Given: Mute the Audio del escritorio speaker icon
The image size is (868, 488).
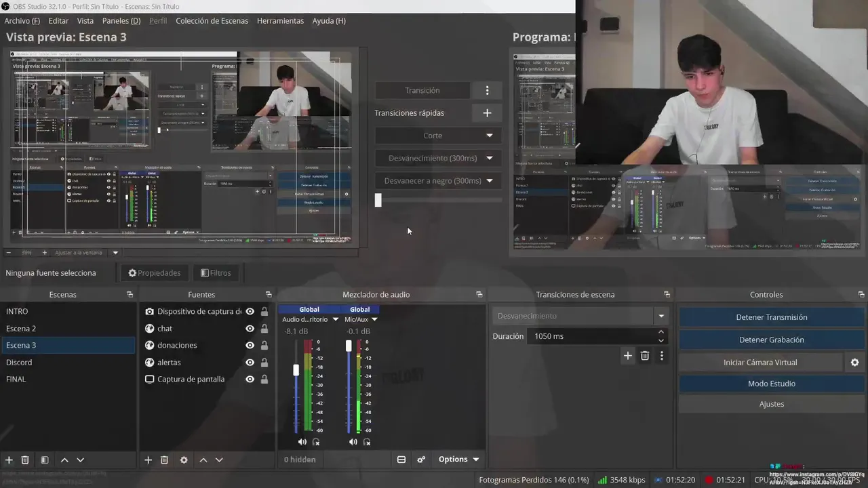Looking at the screenshot, I should click(x=302, y=442).
